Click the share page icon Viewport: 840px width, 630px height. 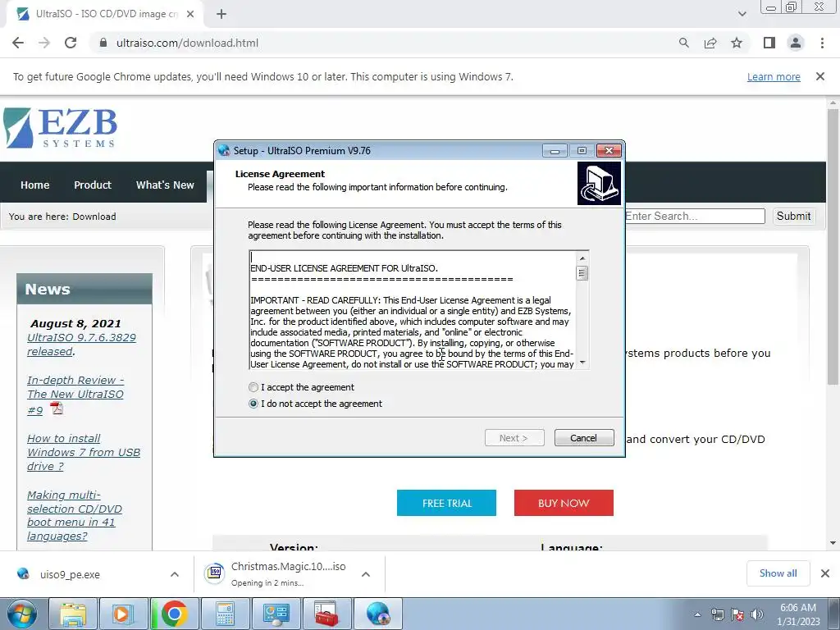coord(710,43)
